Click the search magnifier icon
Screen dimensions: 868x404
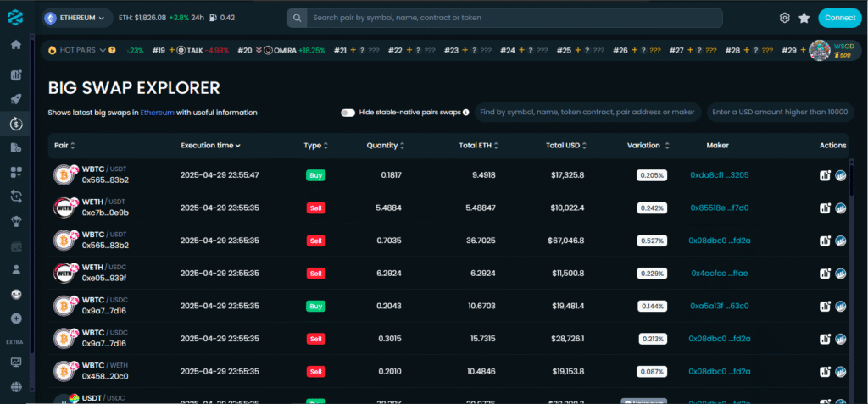click(x=298, y=18)
